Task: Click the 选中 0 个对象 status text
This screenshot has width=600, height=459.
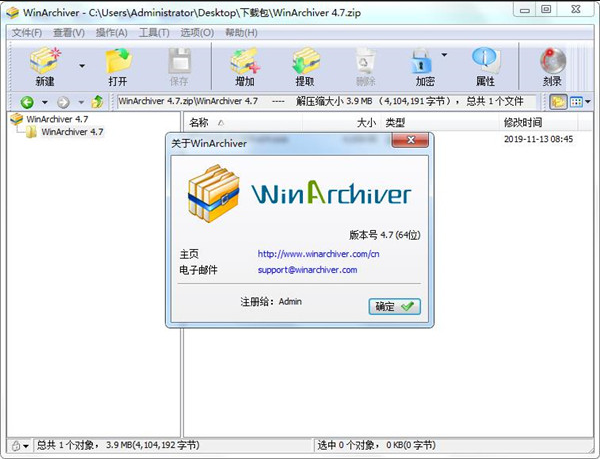Action: point(377,445)
